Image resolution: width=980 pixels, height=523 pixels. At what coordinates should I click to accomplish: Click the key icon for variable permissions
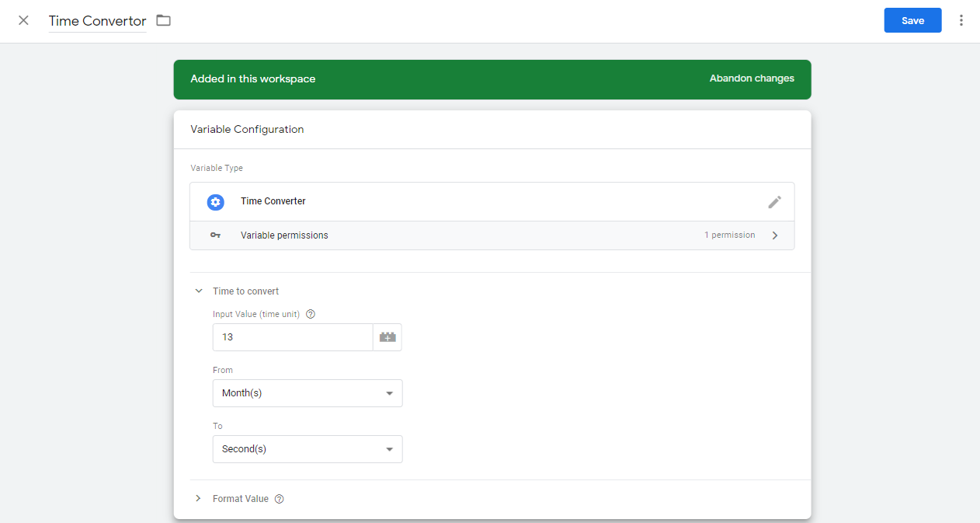coord(215,235)
